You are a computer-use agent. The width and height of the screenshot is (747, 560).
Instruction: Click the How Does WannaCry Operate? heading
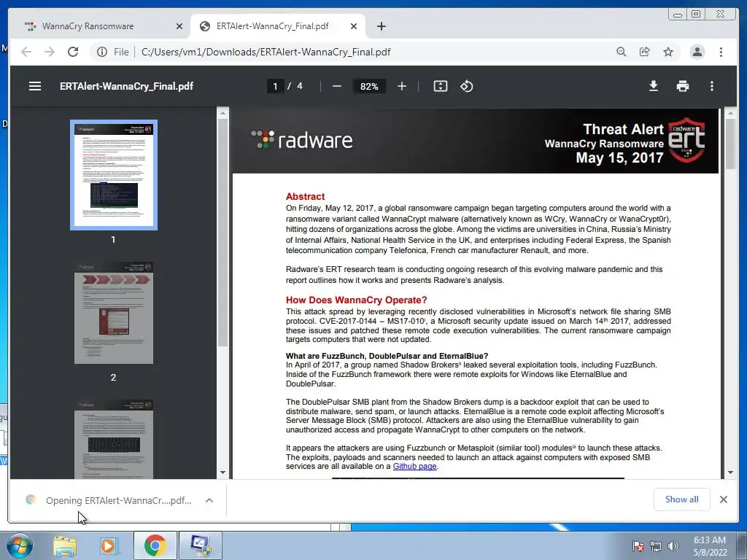click(x=356, y=300)
